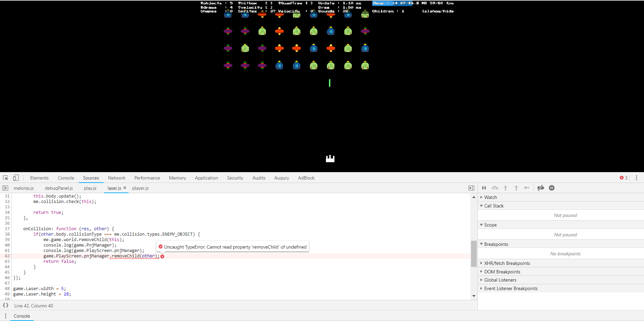
Task: Click line number 37 in gutter
Action: click(7, 229)
